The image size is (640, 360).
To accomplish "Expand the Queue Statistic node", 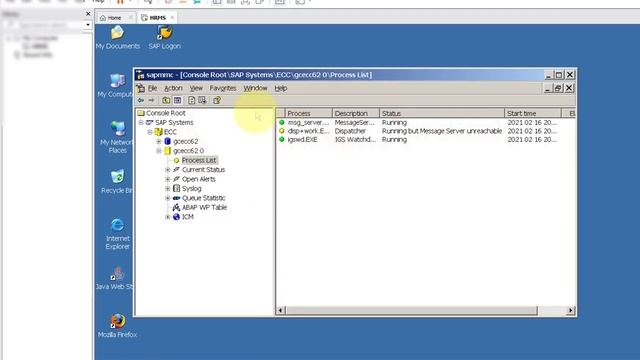I will pyautogui.click(x=168, y=198).
